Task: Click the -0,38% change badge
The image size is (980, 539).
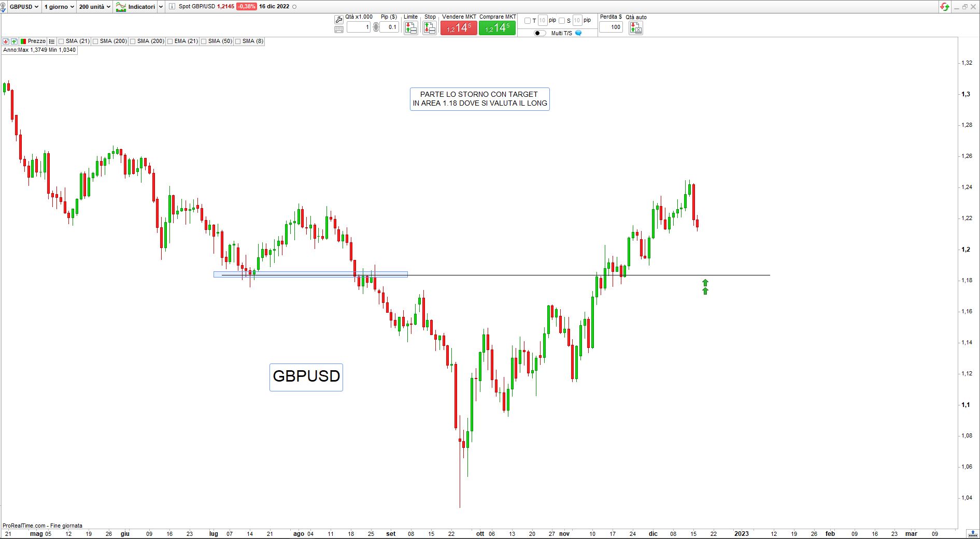Action: (247, 7)
